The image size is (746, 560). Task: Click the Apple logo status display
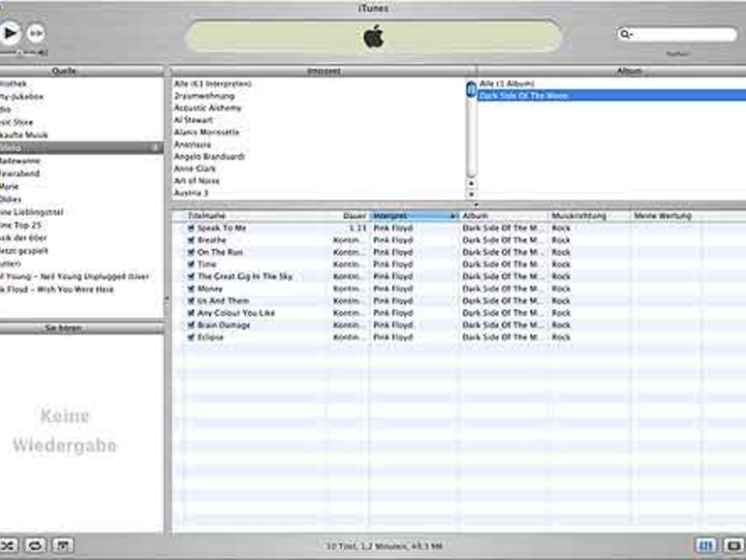373,37
